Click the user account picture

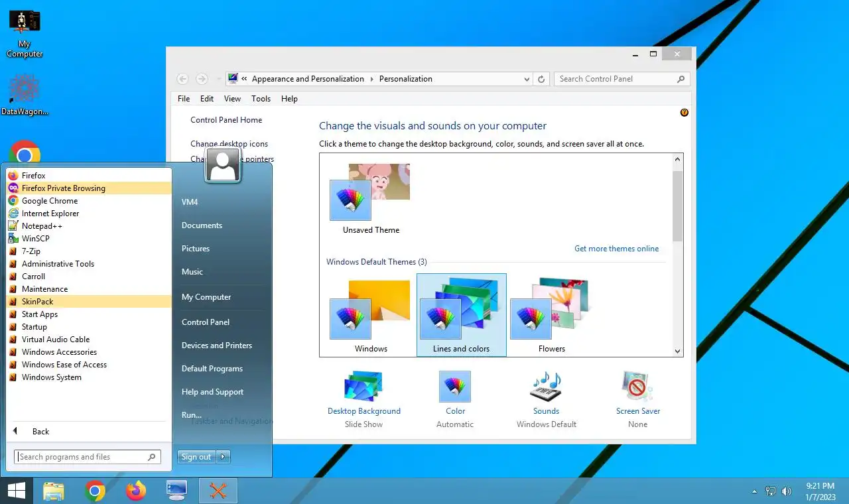coord(223,165)
